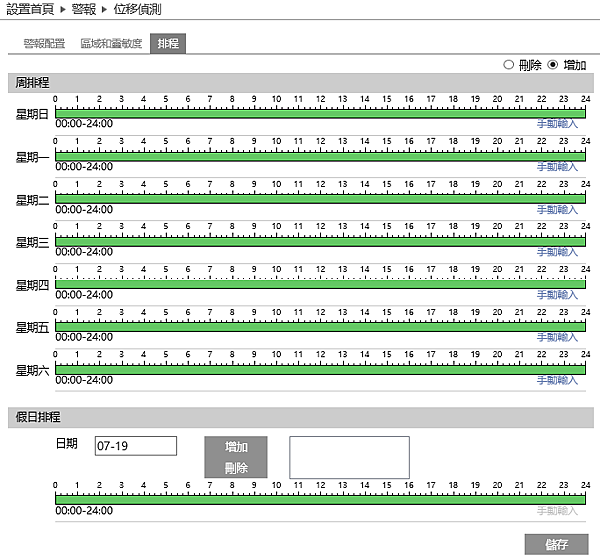Click the 星期六 00:00-24:00 time text
The height and width of the screenshot is (560, 600).
coord(84,380)
